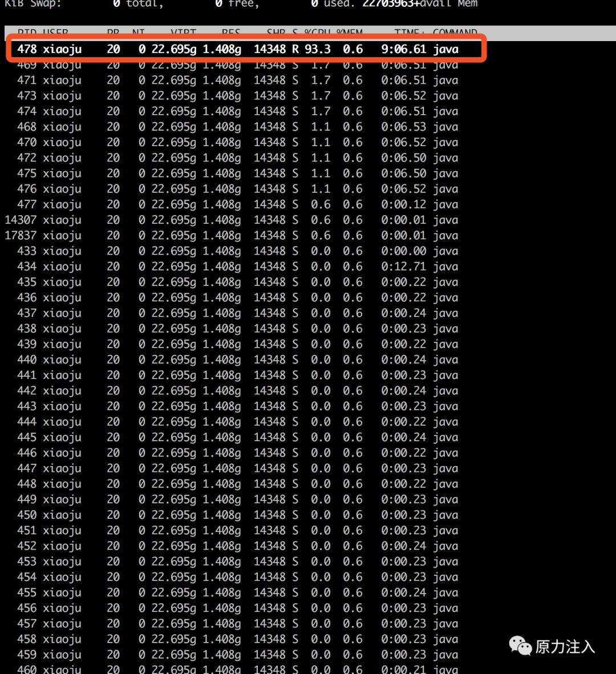The width and height of the screenshot is (616, 674).
Task: Click xiaoju user in PID 445 row
Action: click(62, 437)
